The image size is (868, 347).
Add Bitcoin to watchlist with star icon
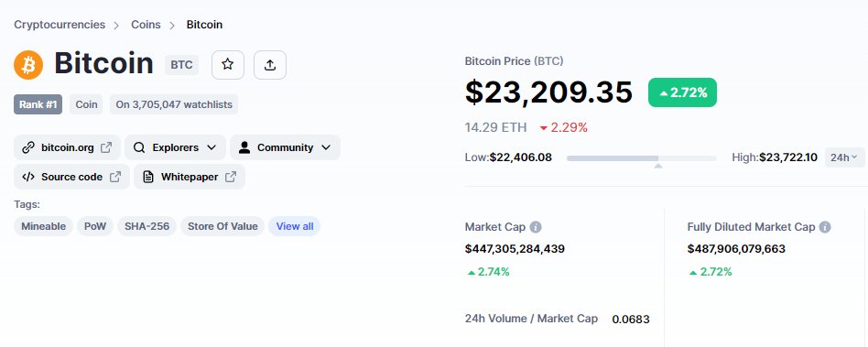click(x=227, y=65)
